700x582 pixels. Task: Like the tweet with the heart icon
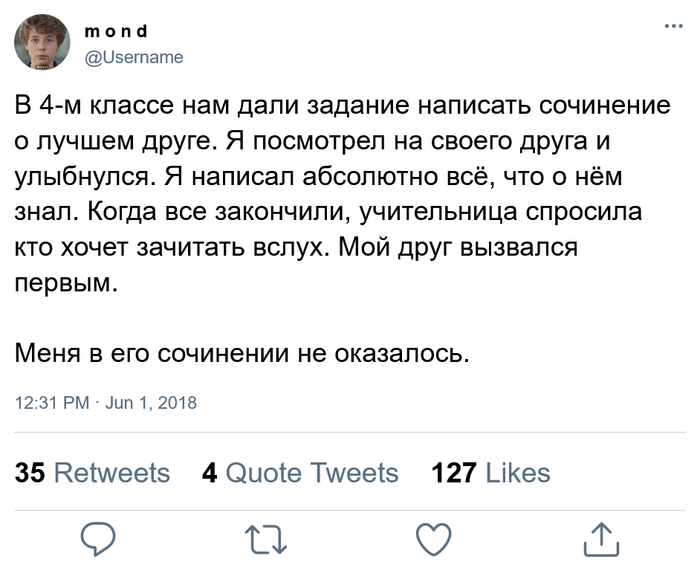coord(433,539)
